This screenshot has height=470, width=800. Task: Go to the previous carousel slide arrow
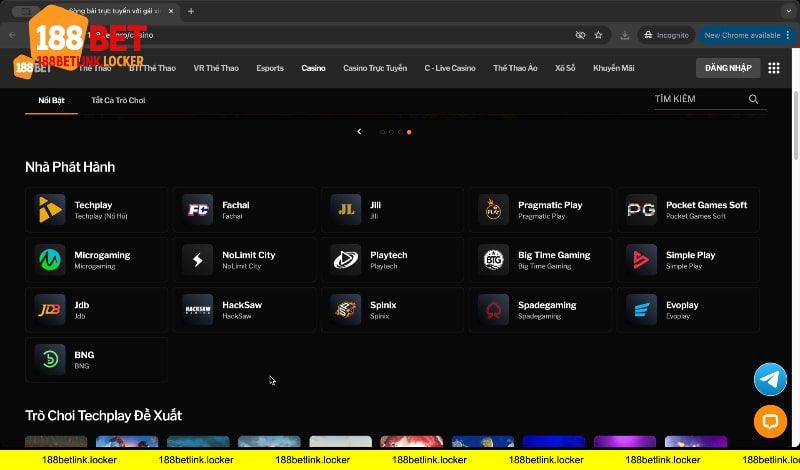[x=359, y=132]
